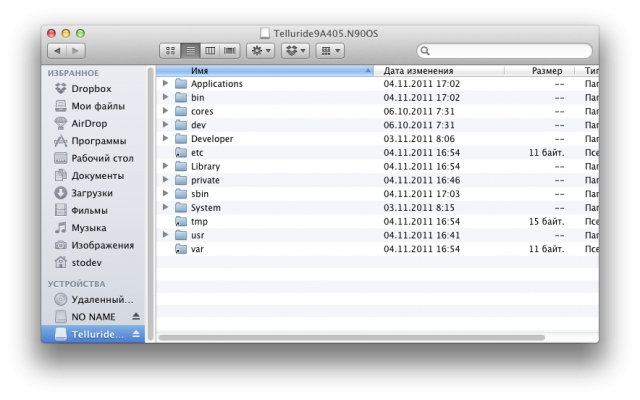Select the Developer folder icon

(181, 139)
